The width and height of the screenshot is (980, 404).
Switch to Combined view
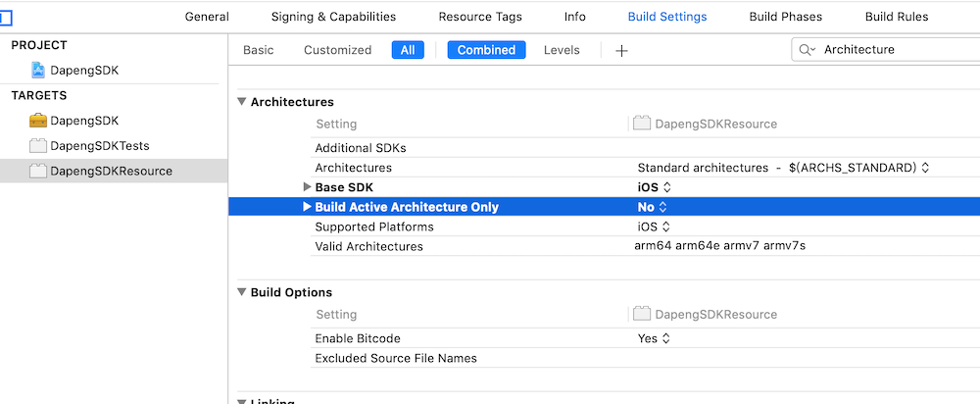click(486, 50)
